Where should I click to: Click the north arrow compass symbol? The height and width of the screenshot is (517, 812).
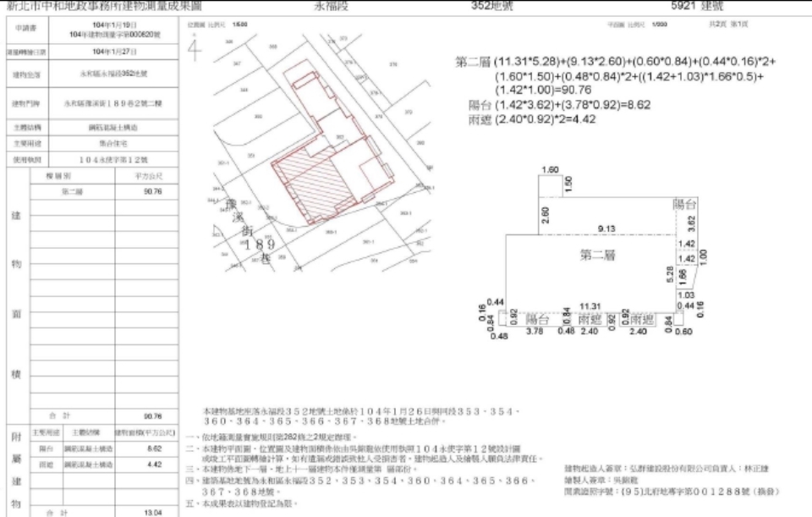click(x=194, y=48)
